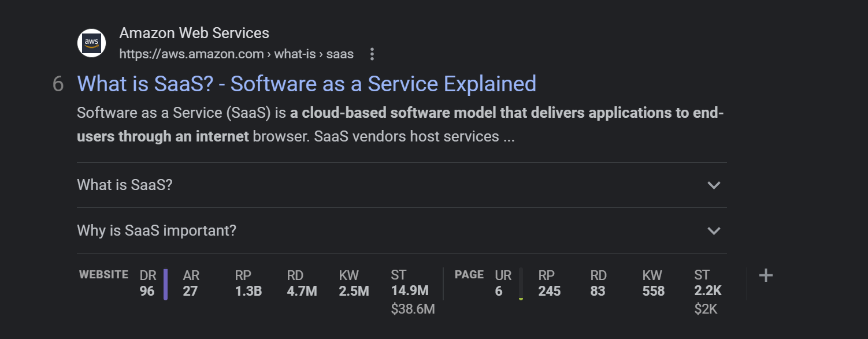This screenshot has height=339, width=868.
Task: Click the Amazon Web Services site name
Action: (x=194, y=33)
